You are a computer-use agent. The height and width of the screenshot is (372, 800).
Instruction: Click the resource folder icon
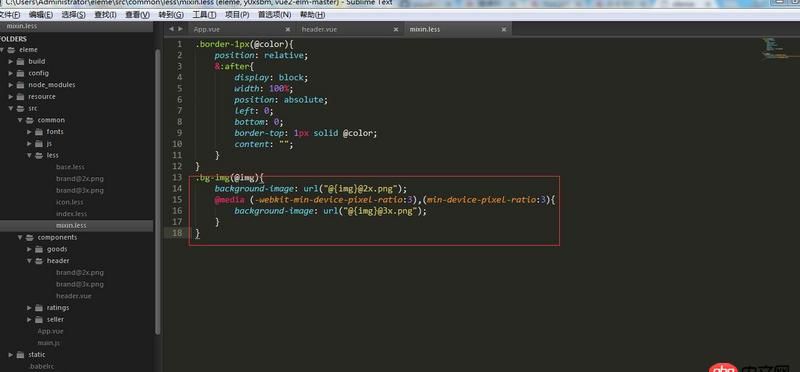coord(20,96)
